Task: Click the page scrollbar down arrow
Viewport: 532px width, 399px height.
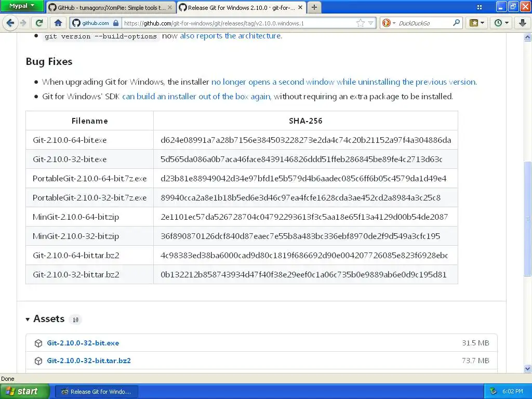Action: (x=528, y=368)
